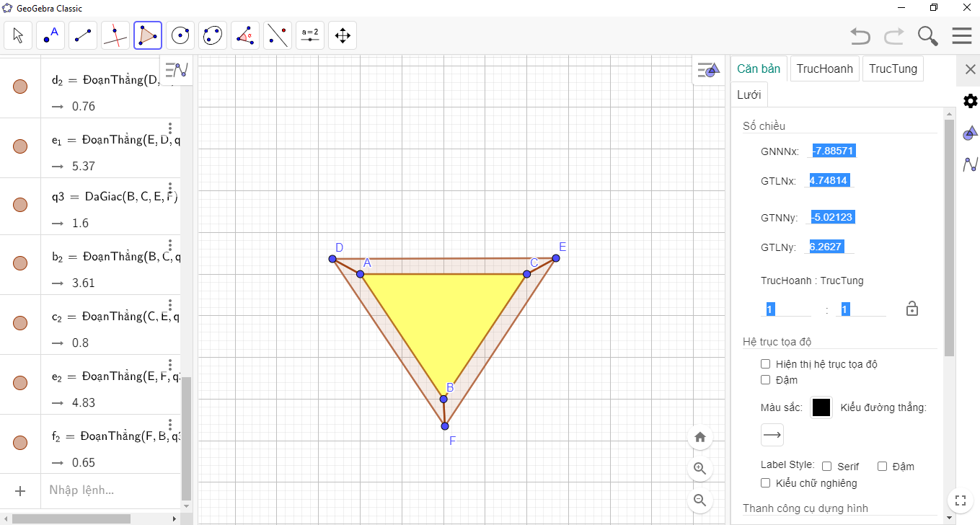This screenshot has width=980, height=525.
Task: Open the black 'Màu sắc' color swatch
Action: [821, 407]
